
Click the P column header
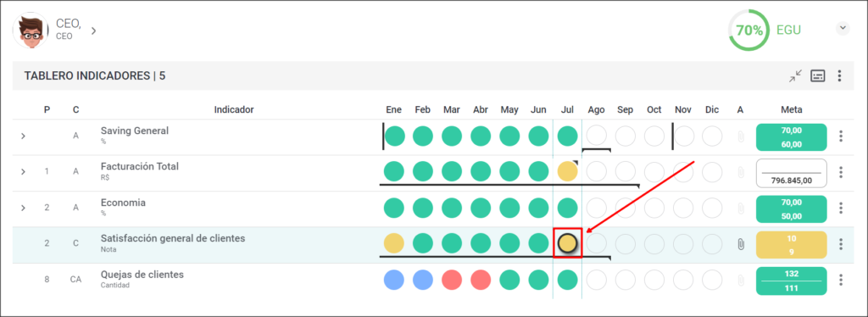tap(47, 109)
